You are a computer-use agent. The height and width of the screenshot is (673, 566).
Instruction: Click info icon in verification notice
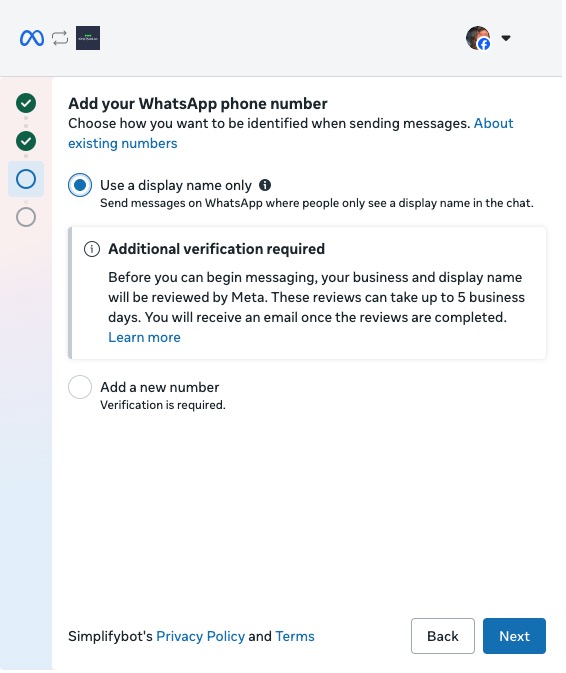pyautogui.click(x=92, y=249)
